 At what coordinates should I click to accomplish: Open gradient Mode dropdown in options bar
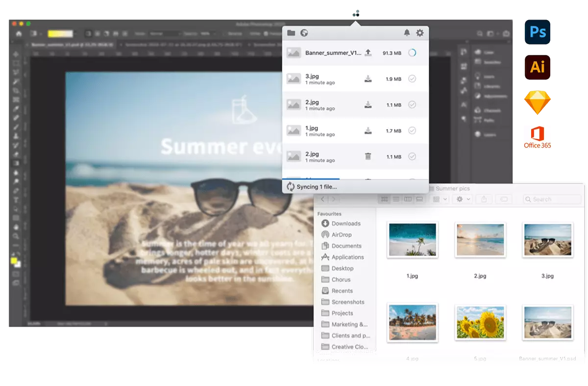click(165, 34)
